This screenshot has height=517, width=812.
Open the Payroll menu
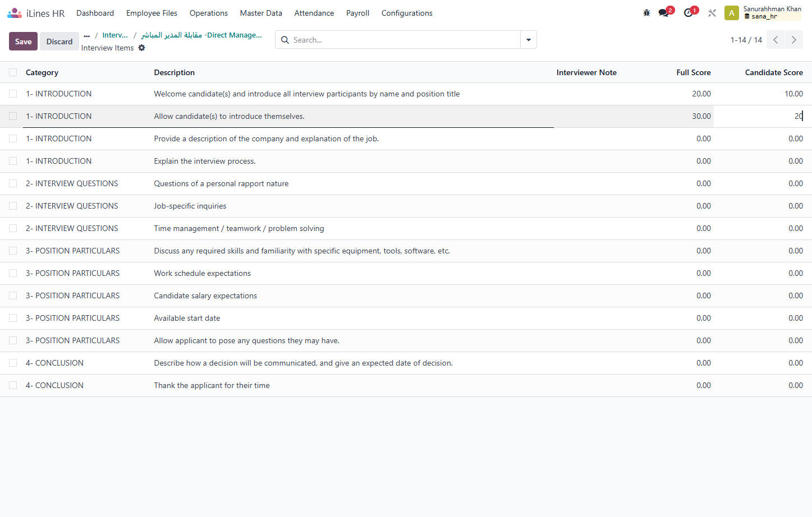tap(357, 13)
